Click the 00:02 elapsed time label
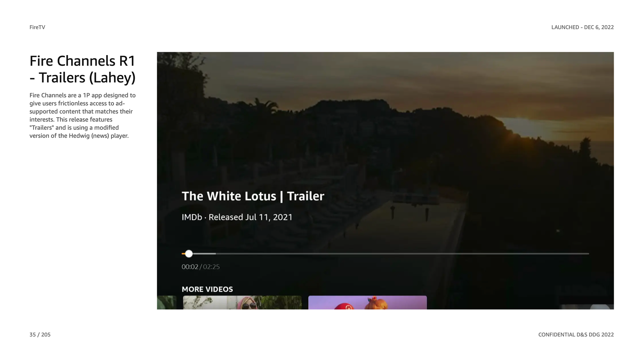 point(190,267)
